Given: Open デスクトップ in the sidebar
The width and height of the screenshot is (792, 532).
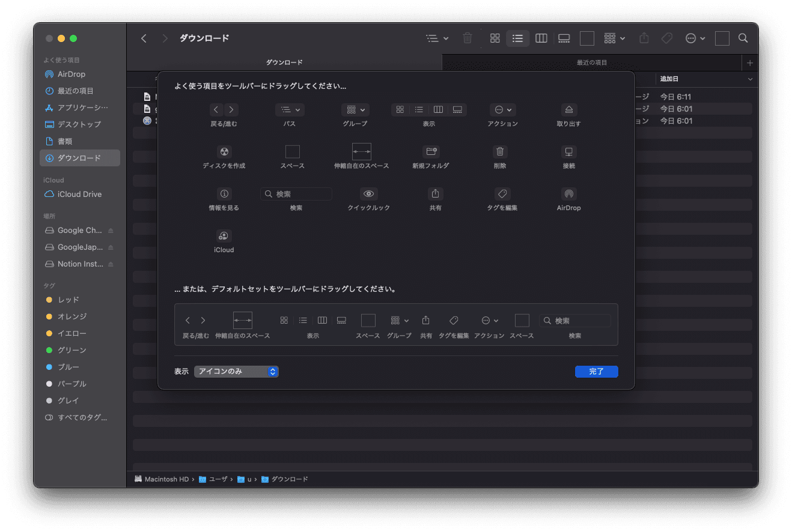Looking at the screenshot, I should click(x=80, y=124).
